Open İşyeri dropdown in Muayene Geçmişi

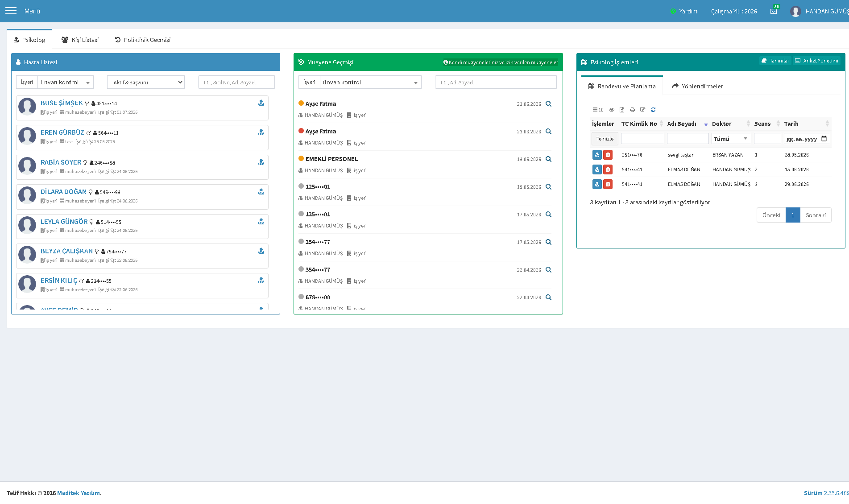coord(371,82)
